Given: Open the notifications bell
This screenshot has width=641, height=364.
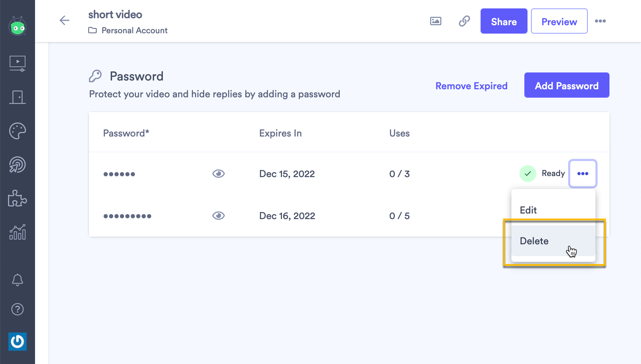Looking at the screenshot, I should coord(18,280).
